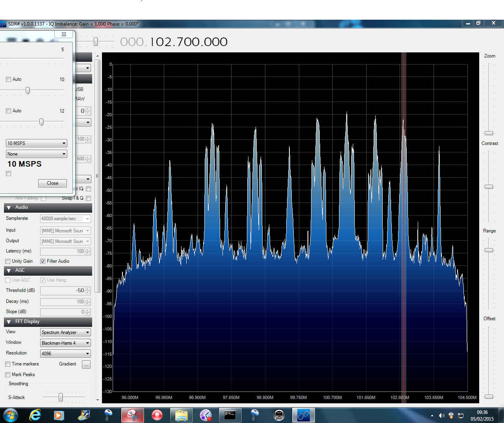The image size is (504, 423).
Task: Launch Internet Explorer from the taskbar
Action: click(35, 415)
